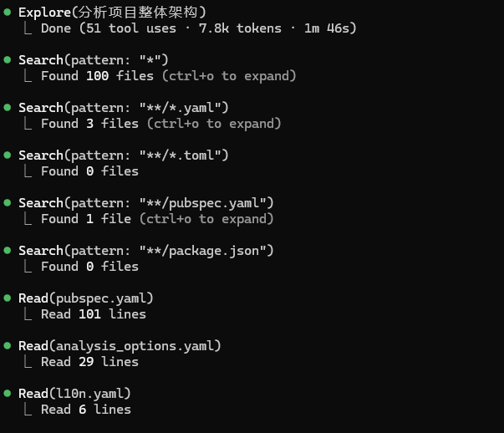Click green dot beside Read(l10n.yaml)
This screenshot has width=504, height=433.
tap(8, 393)
